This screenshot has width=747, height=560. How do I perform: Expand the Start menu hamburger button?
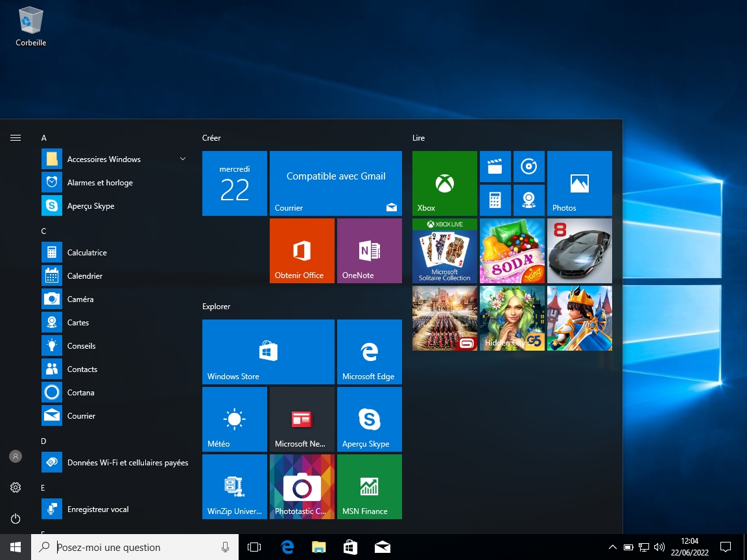click(16, 137)
